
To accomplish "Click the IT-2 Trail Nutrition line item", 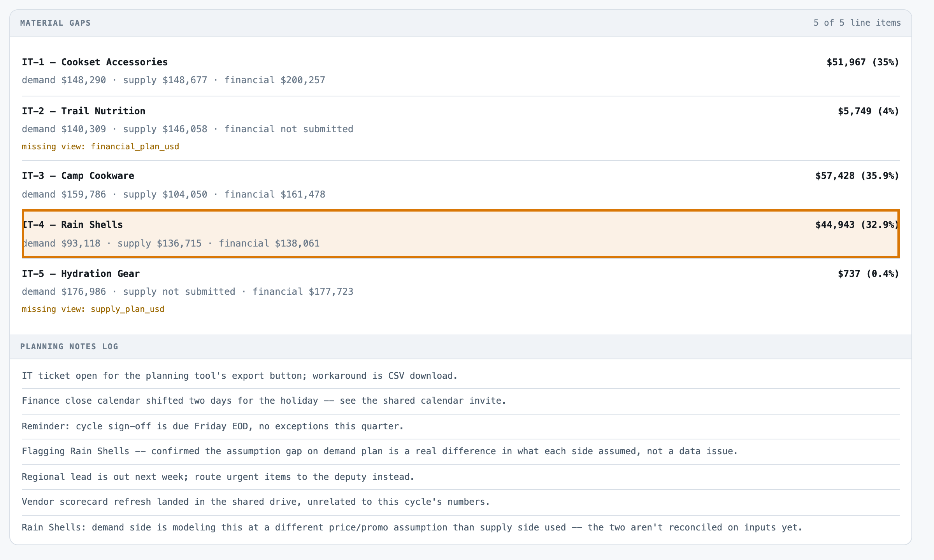I will coord(460,129).
